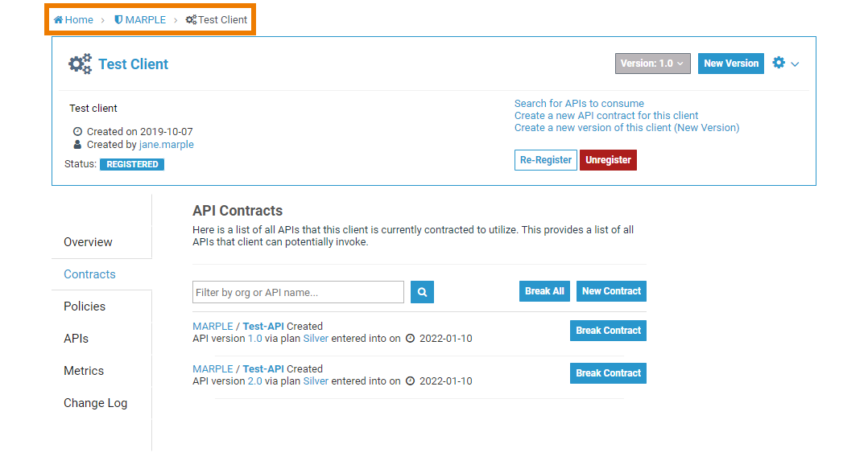The height and width of the screenshot is (469, 868).
Task: Click the clock icon beside Created on date
Action: click(77, 132)
